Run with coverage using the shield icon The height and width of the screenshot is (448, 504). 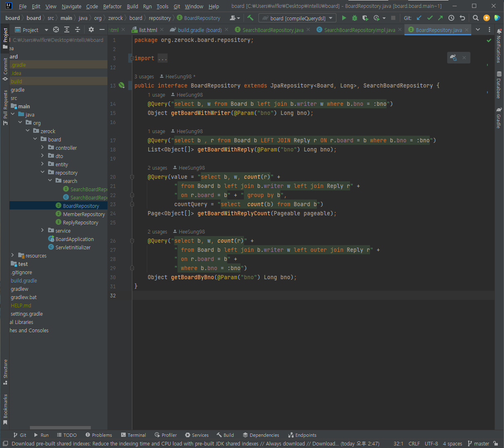[365, 18]
